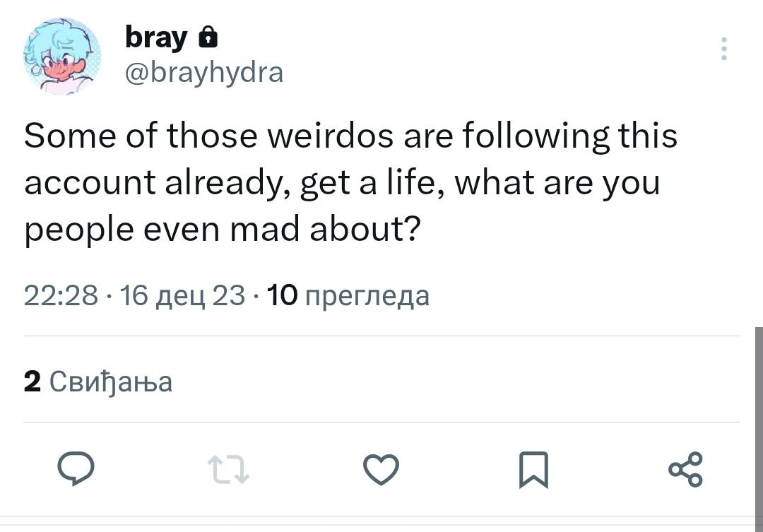Screen dimensions: 763x532
Task: Click the vertical scrollbar on right edge
Action: [x=758, y=424]
